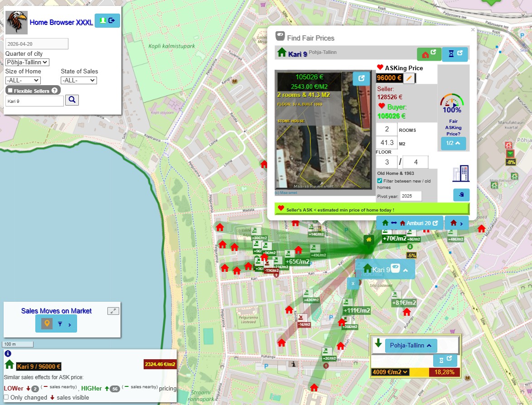The width and height of the screenshot is (532, 405).
Task: Open aerial photo in new window
Action: [x=361, y=78]
